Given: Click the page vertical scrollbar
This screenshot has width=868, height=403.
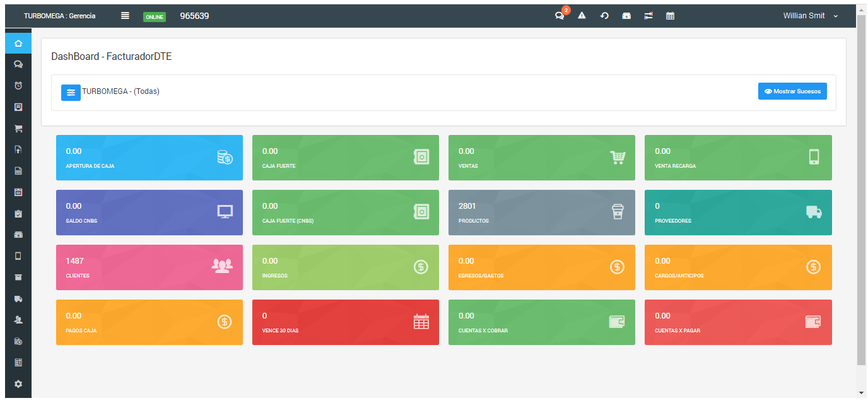Looking at the screenshot, I should tap(861, 189).
